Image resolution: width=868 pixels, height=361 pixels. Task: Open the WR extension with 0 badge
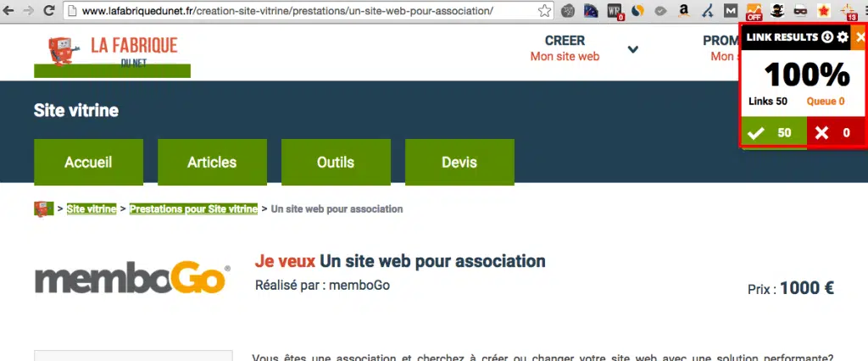click(x=615, y=11)
